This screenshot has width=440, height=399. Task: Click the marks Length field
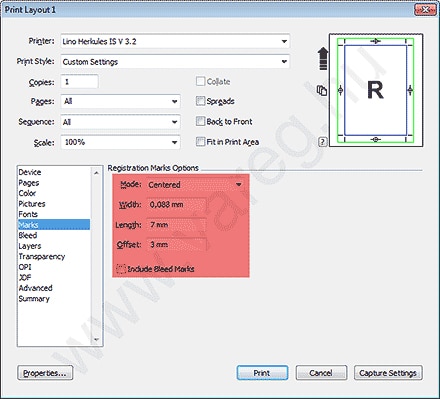click(x=177, y=225)
